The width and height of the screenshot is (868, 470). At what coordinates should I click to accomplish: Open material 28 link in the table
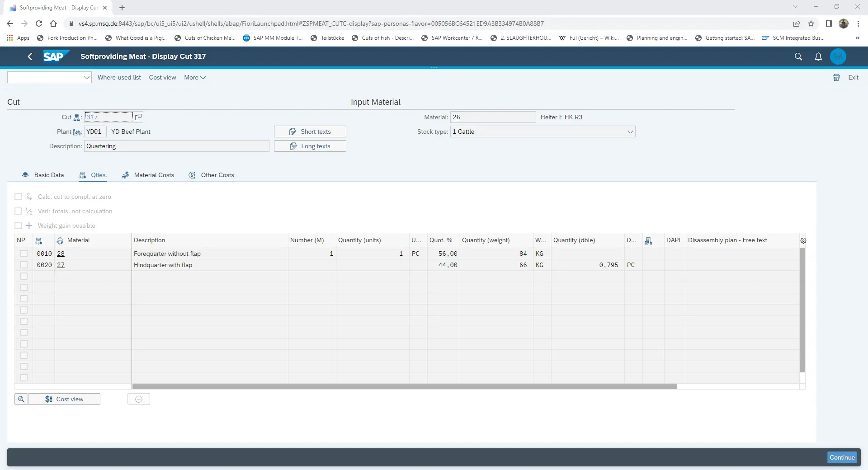pos(61,254)
